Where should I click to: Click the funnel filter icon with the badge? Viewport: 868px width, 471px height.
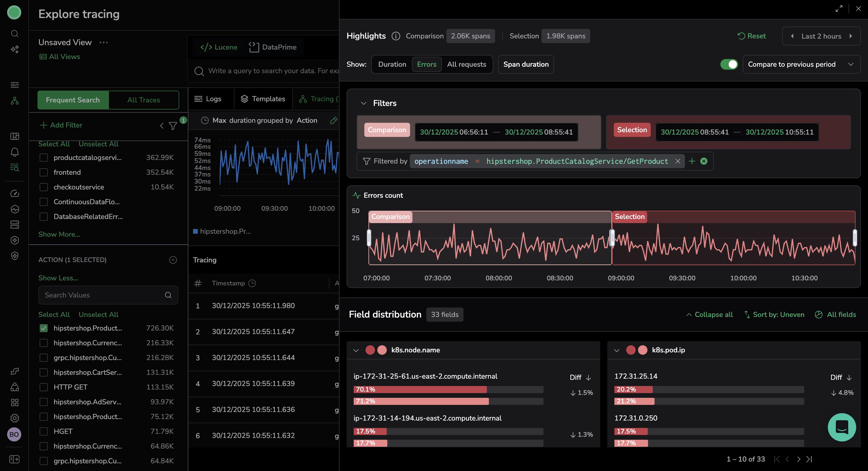pos(173,126)
